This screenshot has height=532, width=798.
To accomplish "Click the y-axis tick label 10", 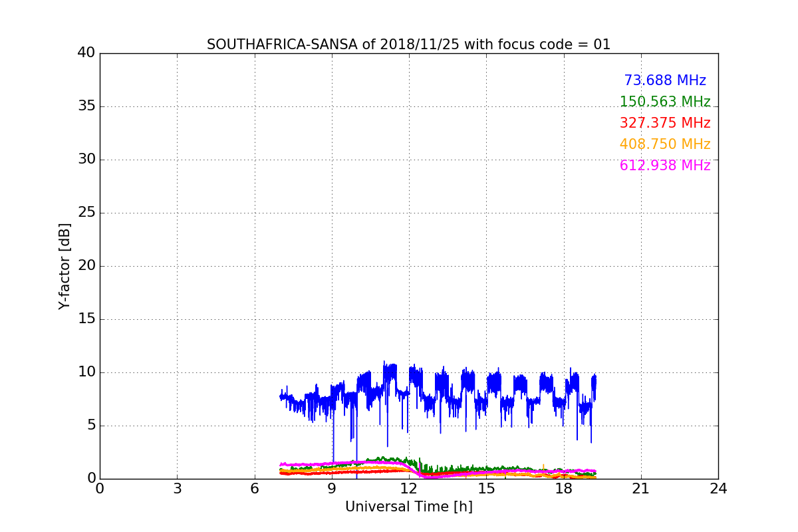I will 86,372.
